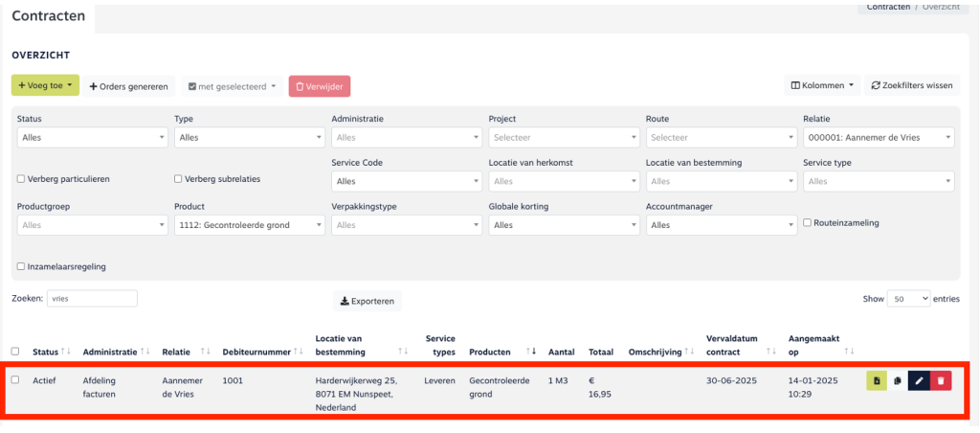980x433 pixels.
Task: Expand the Relatie filter dropdown
Action: pos(878,138)
